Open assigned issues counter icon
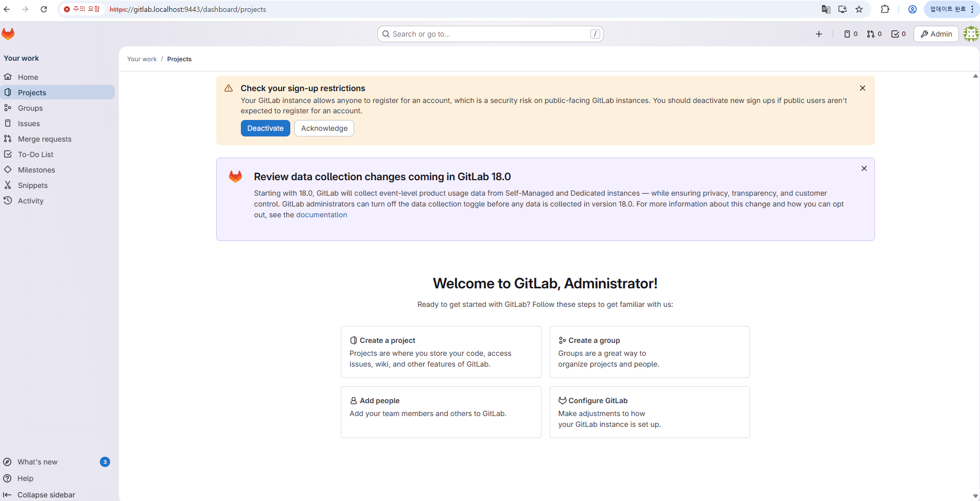The height and width of the screenshot is (501, 980). 851,34
